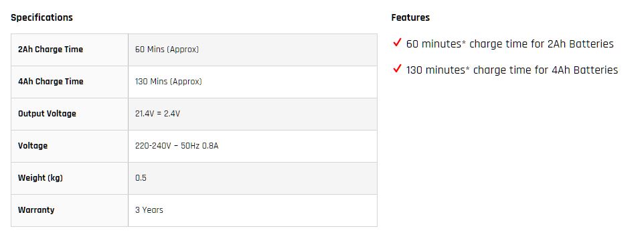This screenshot has width=644, height=251.
Task: Click the Features heading
Action: tap(410, 17)
